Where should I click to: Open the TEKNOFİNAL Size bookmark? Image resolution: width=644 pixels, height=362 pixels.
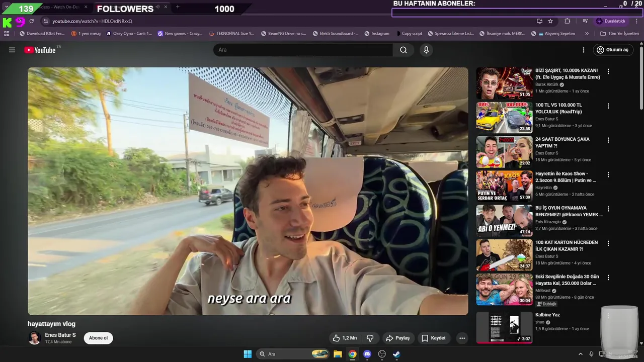[231, 34]
